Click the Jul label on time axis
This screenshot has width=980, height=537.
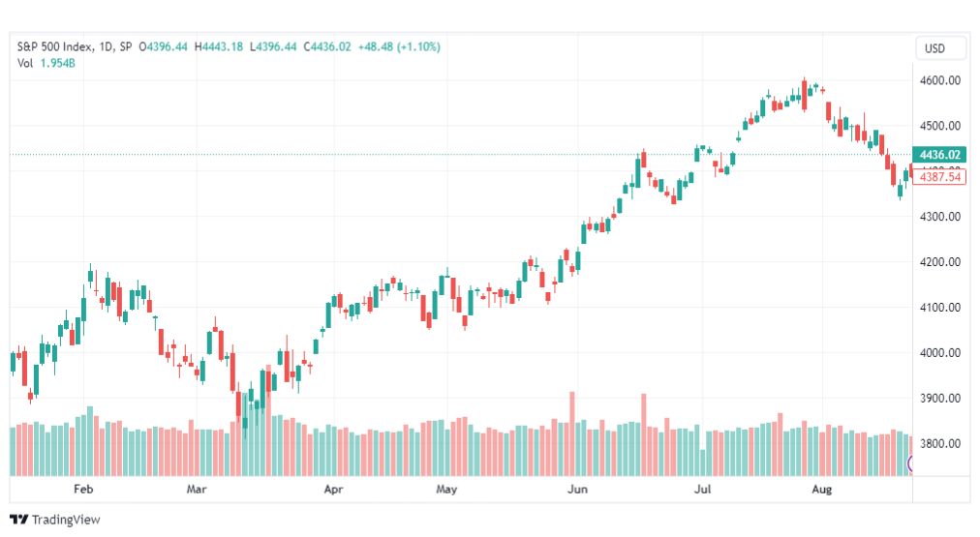(x=702, y=489)
